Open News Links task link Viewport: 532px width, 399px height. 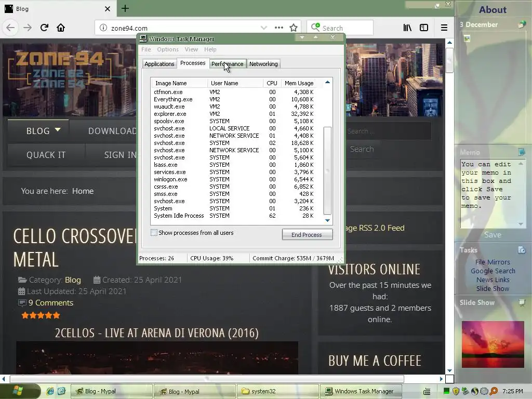pos(493,280)
